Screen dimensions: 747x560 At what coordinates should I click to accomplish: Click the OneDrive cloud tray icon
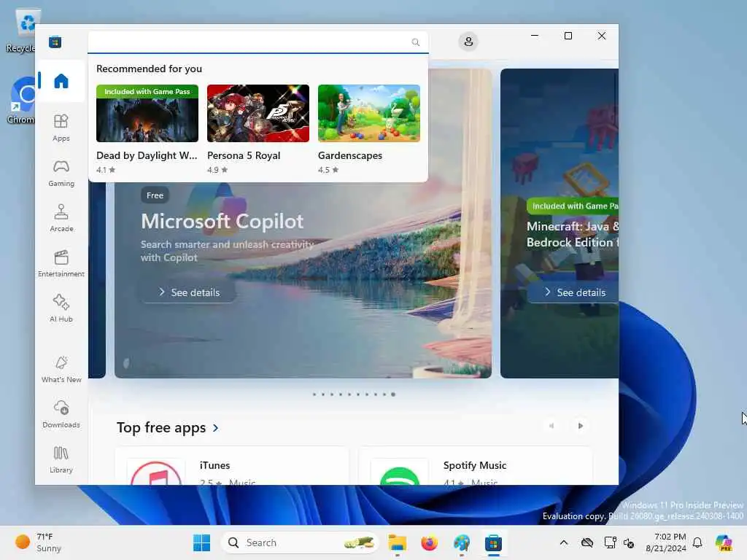coord(587,542)
